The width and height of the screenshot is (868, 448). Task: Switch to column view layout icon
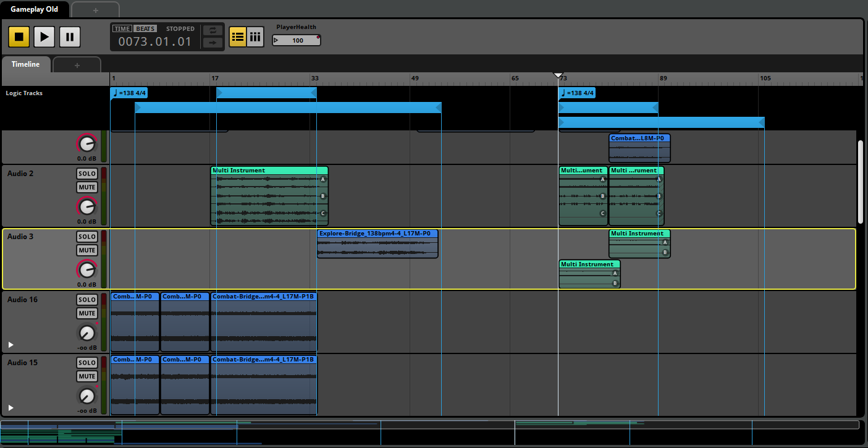point(255,37)
